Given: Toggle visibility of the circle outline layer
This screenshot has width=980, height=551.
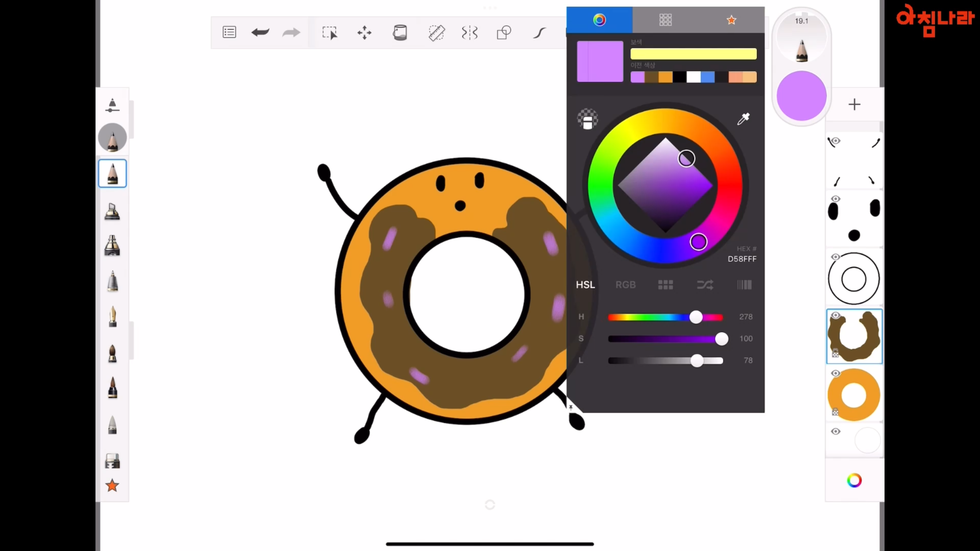Looking at the screenshot, I should [x=836, y=257].
